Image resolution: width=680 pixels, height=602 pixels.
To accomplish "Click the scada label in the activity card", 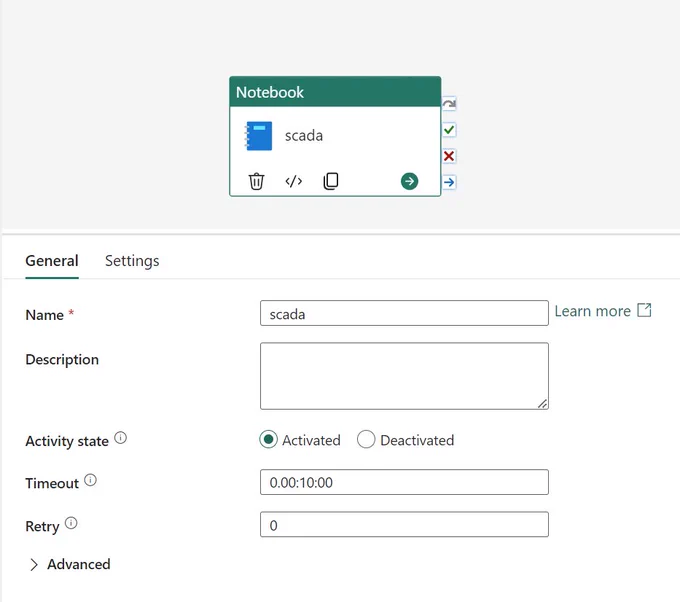I will tap(304, 136).
